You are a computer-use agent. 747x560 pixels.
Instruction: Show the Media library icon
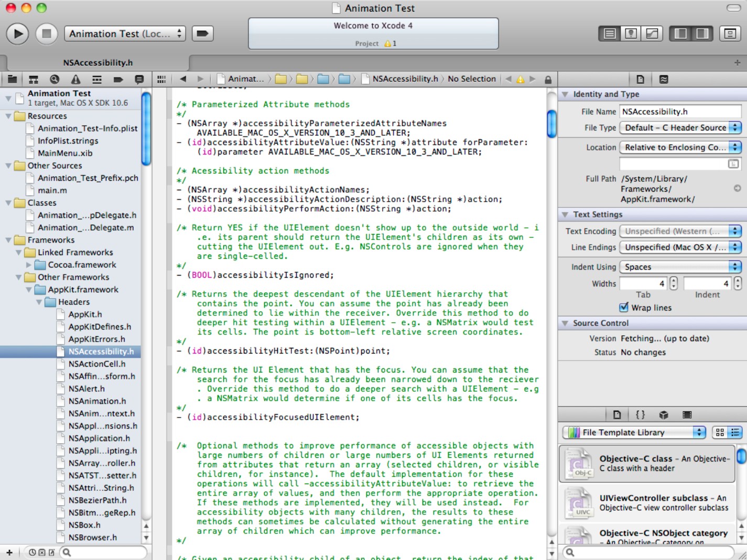pyautogui.click(x=687, y=415)
